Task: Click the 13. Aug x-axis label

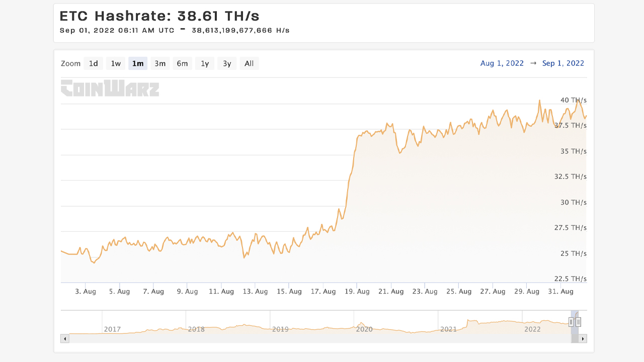Action: [x=255, y=292]
